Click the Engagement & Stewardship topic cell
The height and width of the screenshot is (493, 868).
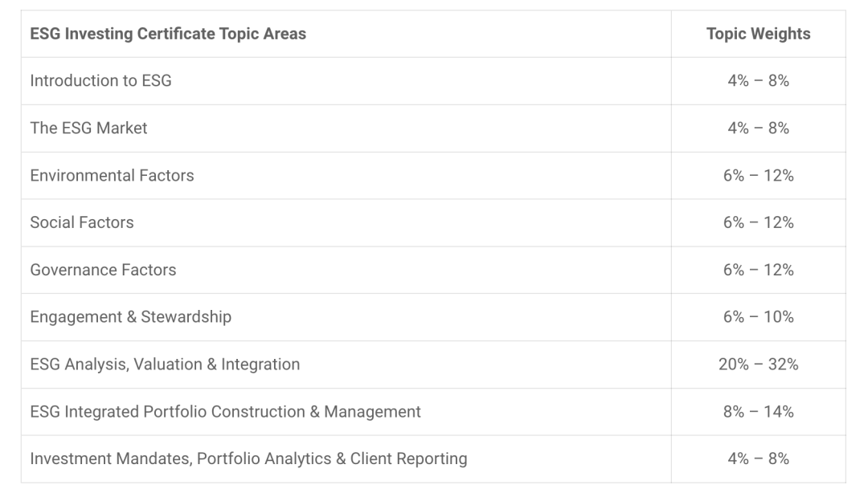(130, 316)
